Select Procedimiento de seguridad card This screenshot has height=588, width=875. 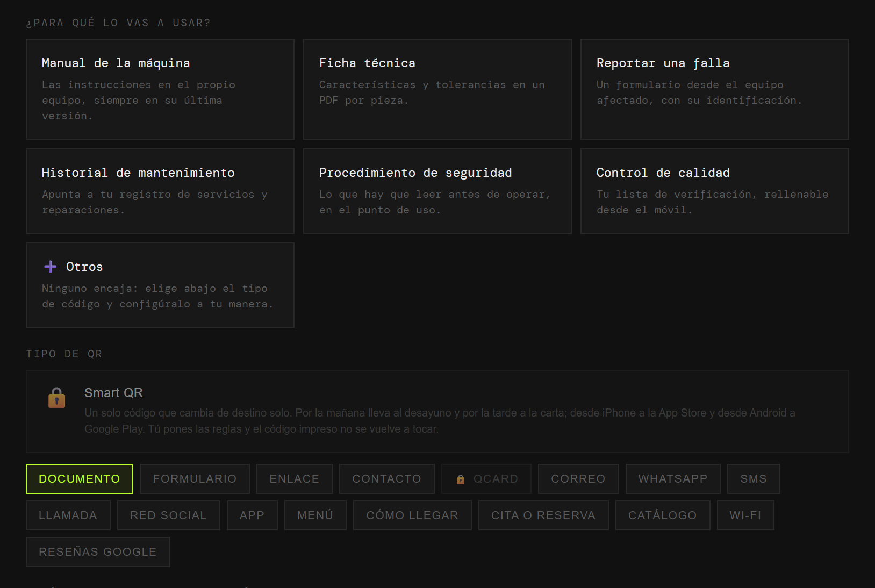[437, 191]
